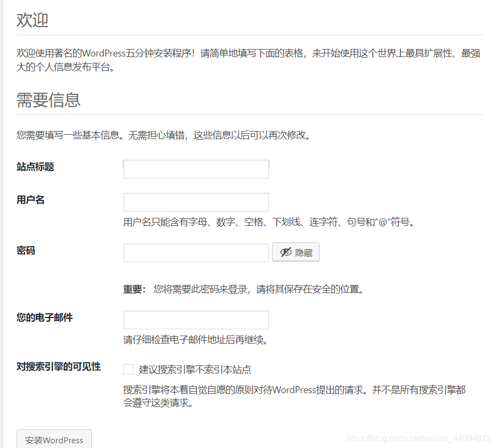
Task: Click the 您的电子邮件 input field
Action: pos(196,320)
